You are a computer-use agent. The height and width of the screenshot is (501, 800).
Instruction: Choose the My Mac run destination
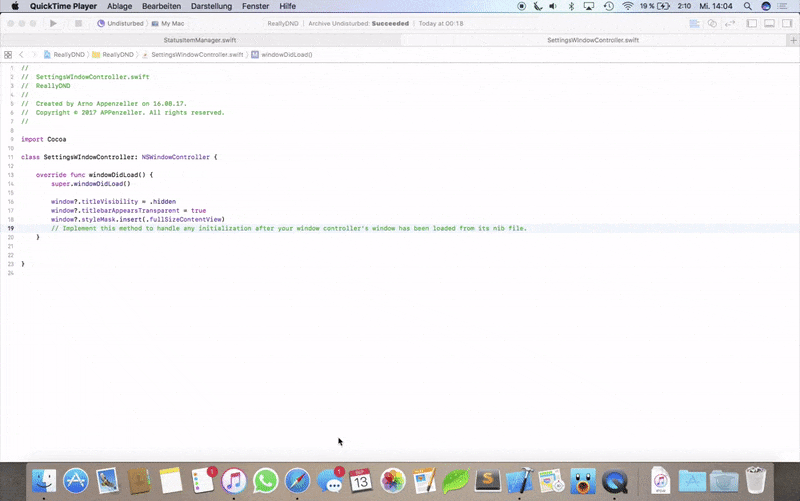coord(170,23)
